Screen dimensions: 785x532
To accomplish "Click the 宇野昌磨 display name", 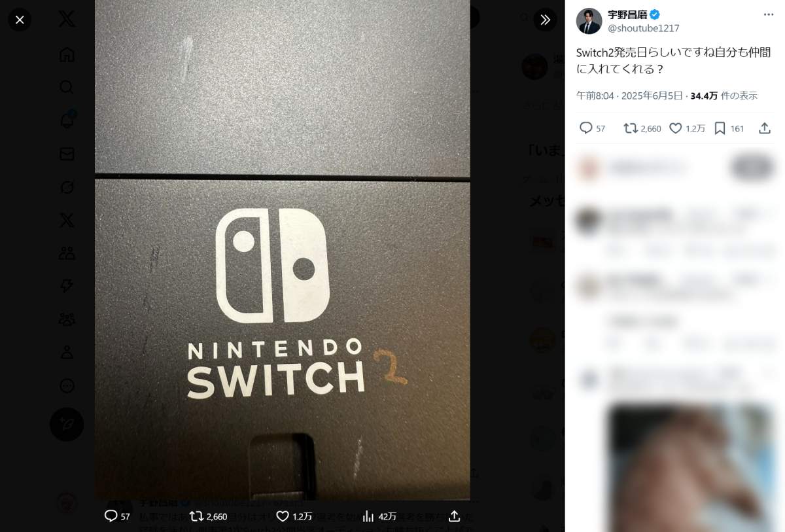I will (x=627, y=14).
